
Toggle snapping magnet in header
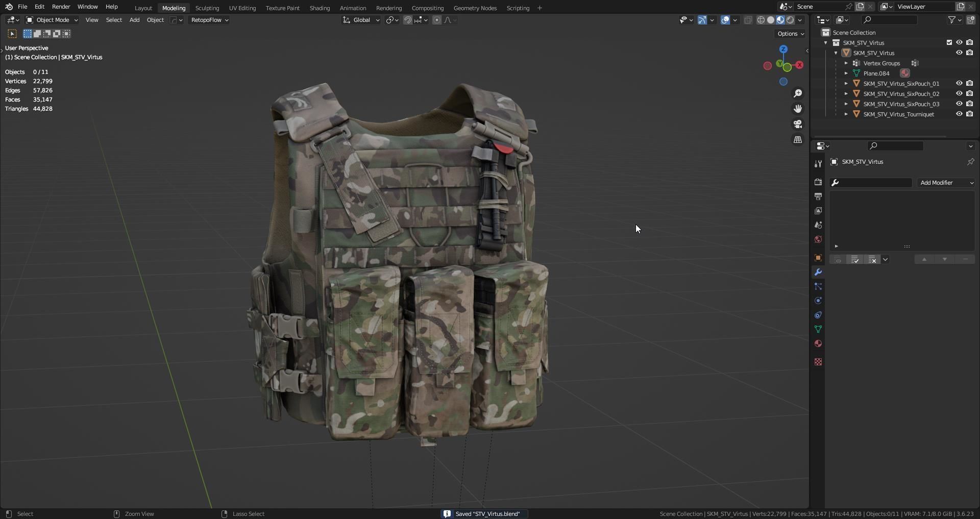point(408,20)
